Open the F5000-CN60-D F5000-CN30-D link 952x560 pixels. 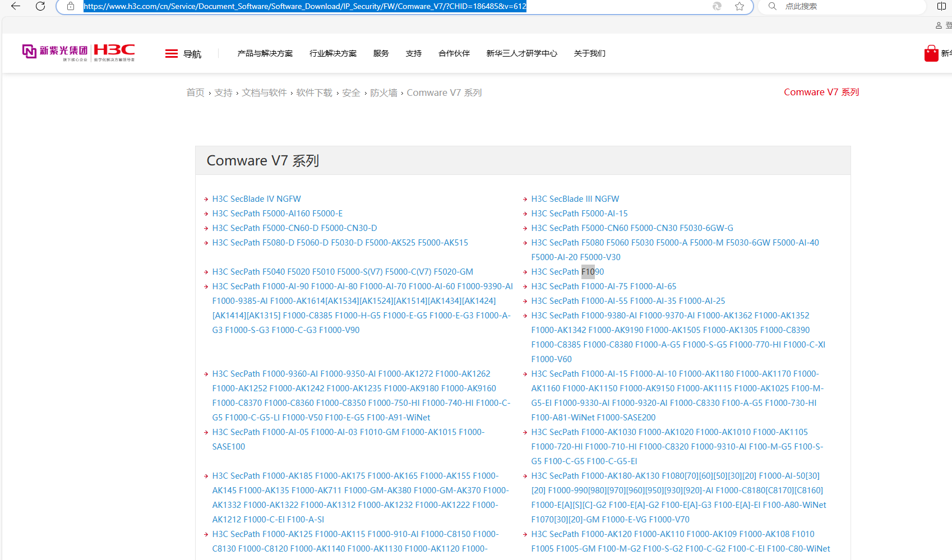294,228
